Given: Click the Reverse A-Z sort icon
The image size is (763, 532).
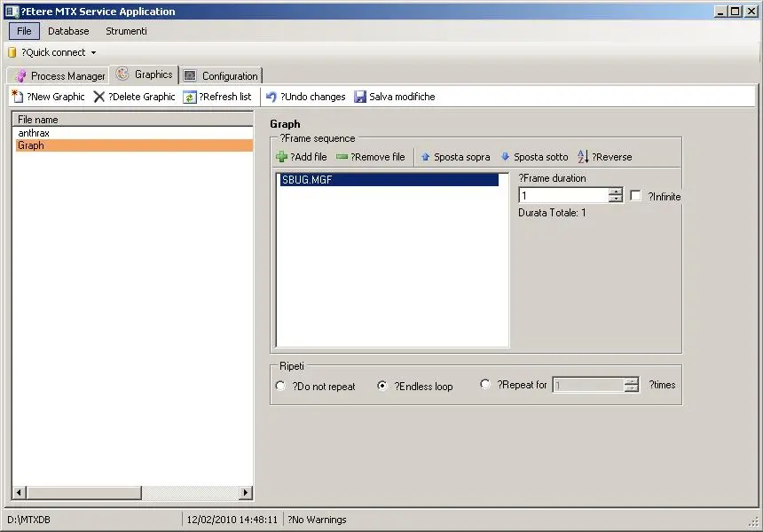Looking at the screenshot, I should [x=583, y=157].
